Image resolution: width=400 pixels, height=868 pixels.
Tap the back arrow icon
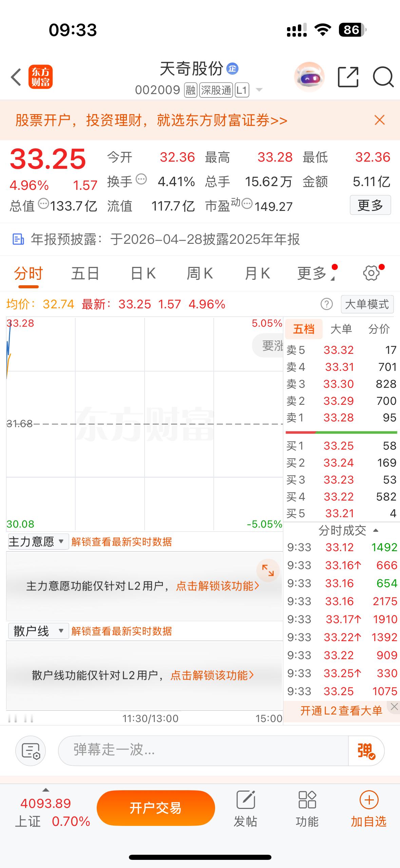click(16, 77)
